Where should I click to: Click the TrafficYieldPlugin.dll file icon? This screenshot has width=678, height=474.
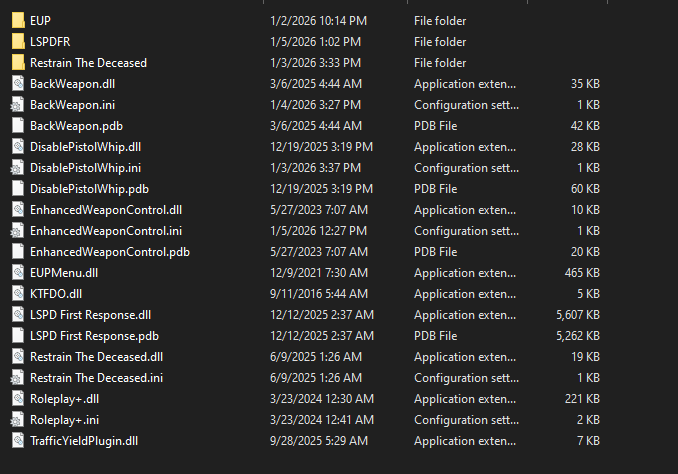17,440
